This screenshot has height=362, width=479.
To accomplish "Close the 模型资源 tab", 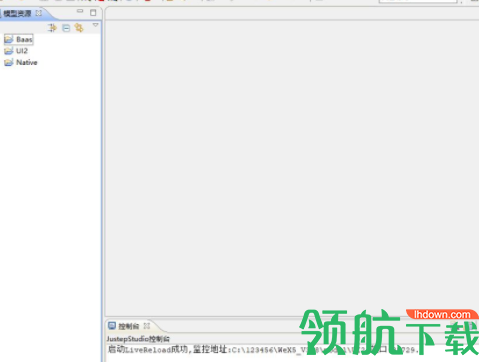I will pyautogui.click(x=39, y=13).
